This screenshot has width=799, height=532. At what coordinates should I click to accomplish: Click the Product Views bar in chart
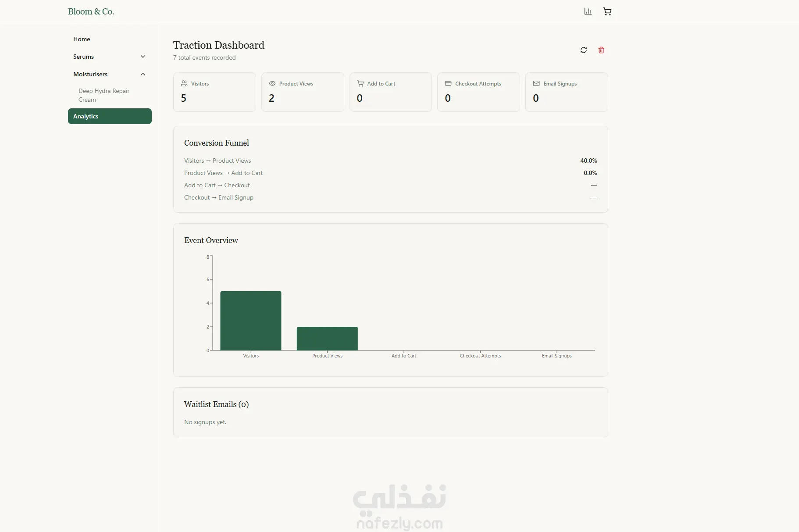tap(327, 338)
